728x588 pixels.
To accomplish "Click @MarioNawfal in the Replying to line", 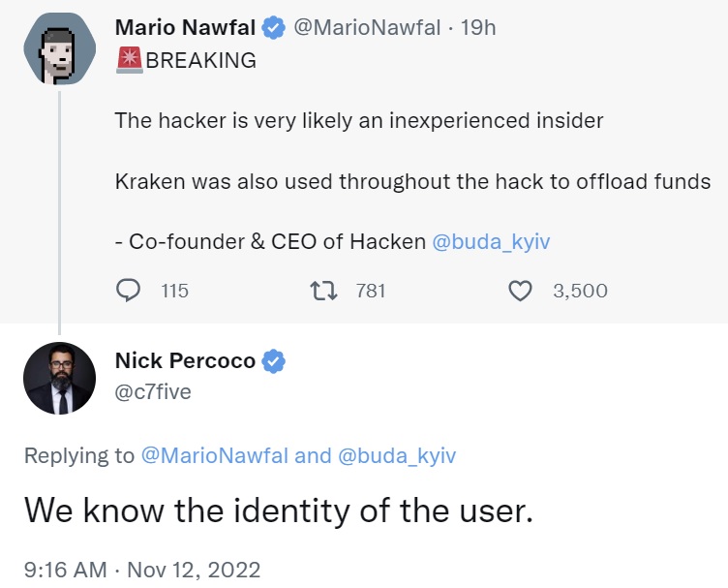I will (x=215, y=455).
